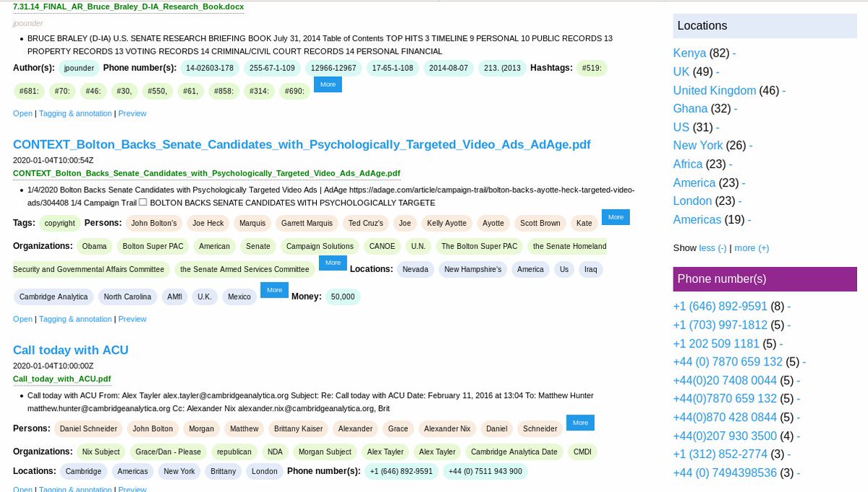Expand more Persons after the Kate tag
868x492 pixels.
616,217
